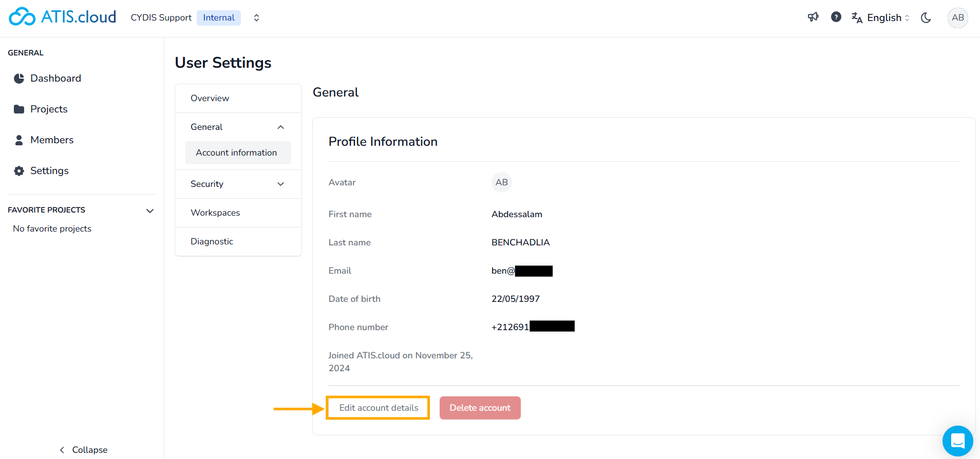Collapse the General settings section
The image size is (980, 459).
pos(280,127)
